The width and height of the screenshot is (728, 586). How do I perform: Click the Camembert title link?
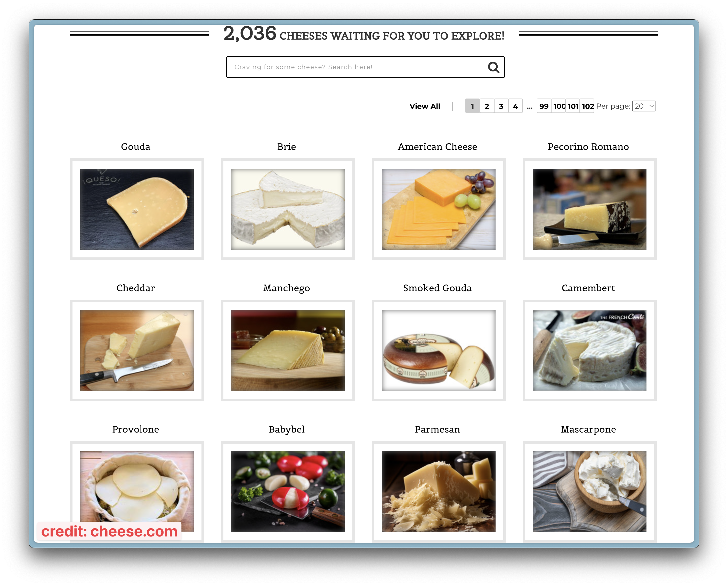(x=588, y=288)
